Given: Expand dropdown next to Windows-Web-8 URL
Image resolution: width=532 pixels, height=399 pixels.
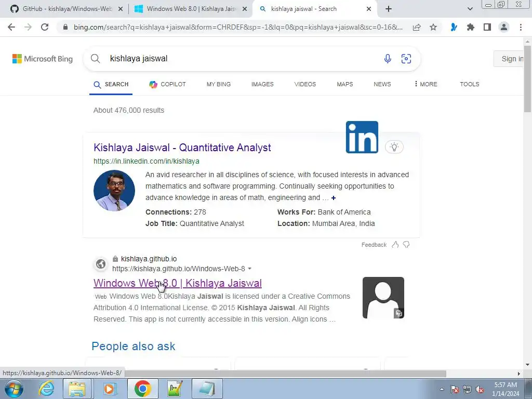Looking at the screenshot, I should [x=250, y=269].
